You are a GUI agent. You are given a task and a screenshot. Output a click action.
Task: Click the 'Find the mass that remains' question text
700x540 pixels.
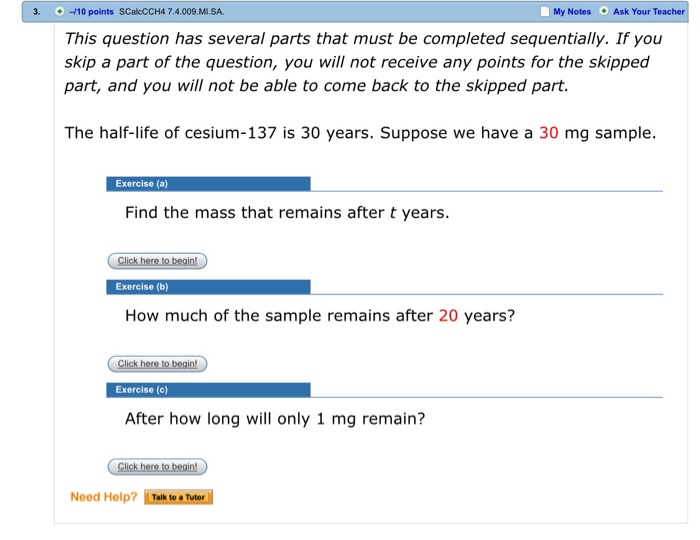click(x=286, y=213)
